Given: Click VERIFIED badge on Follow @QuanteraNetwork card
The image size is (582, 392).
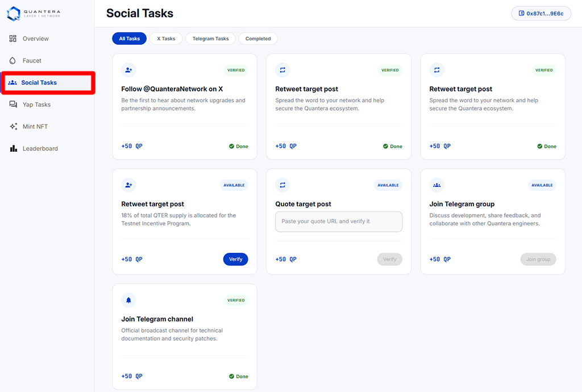Looking at the screenshot, I should click(x=236, y=70).
